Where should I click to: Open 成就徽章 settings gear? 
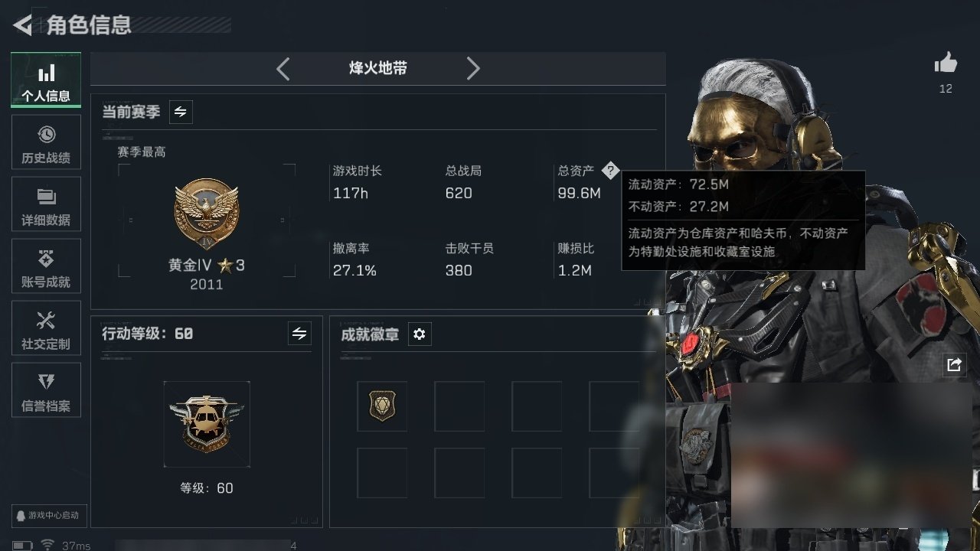[420, 334]
